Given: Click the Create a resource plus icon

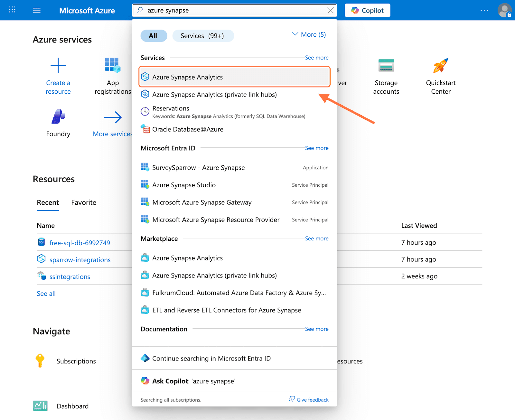Looking at the screenshot, I should pyautogui.click(x=58, y=66).
